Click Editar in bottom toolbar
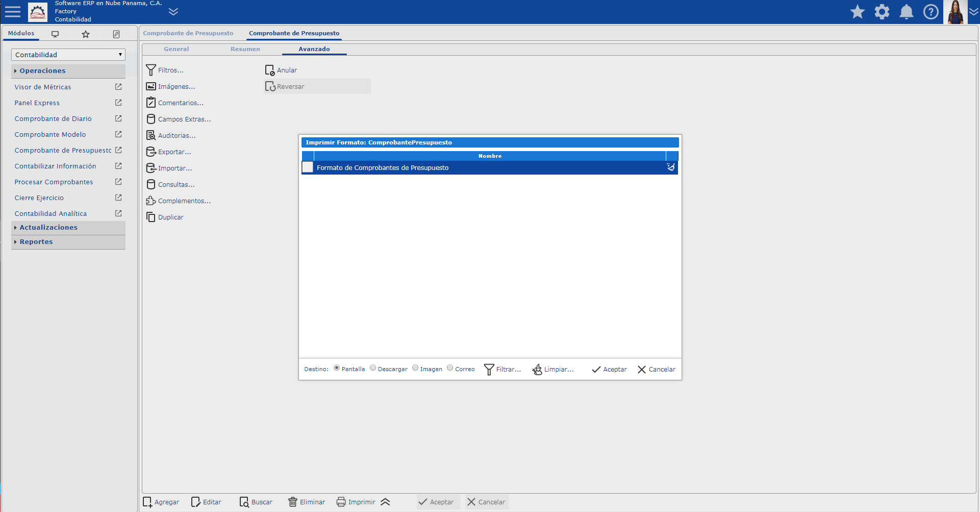 pyautogui.click(x=206, y=502)
